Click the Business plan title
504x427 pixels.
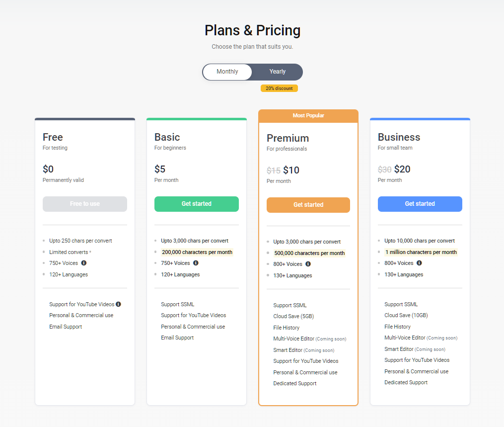399,137
